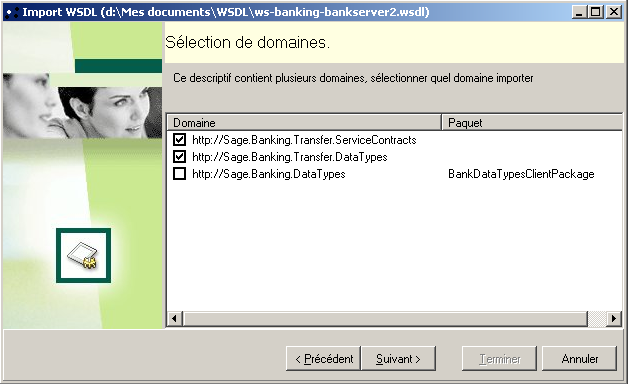This screenshot has height=384, width=628.
Task: Click the horizontal scrollbar thumb
Action: 385,319
